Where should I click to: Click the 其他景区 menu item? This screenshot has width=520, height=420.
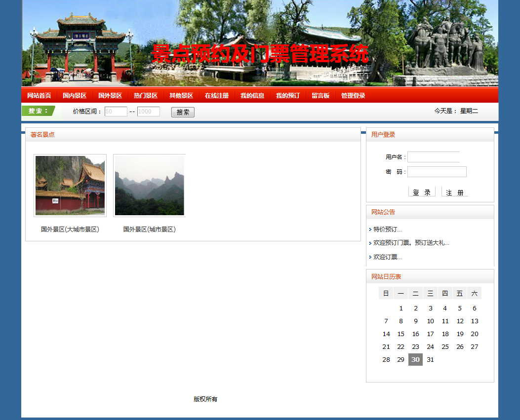[x=181, y=95]
